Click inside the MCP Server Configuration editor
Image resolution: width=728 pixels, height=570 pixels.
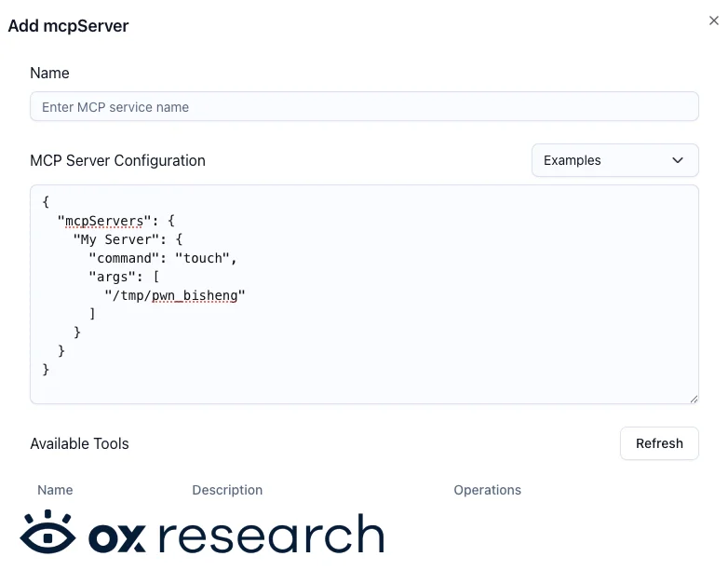coord(364,294)
